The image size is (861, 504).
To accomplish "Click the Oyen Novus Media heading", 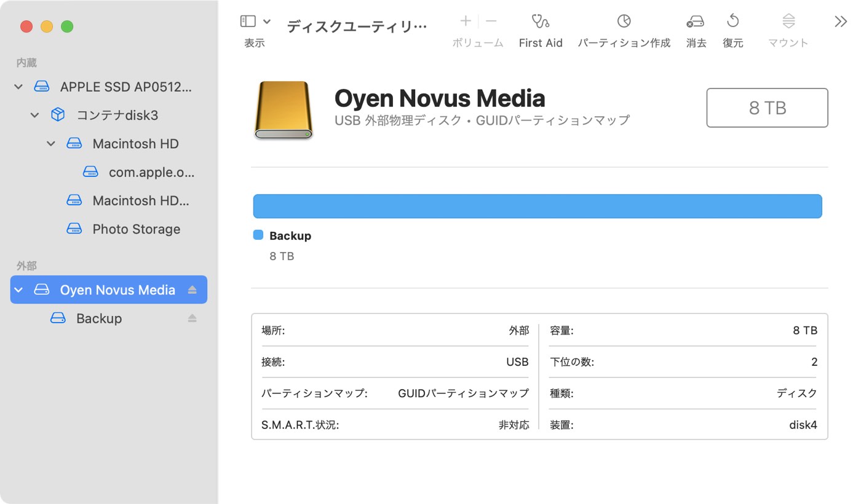I will [440, 98].
